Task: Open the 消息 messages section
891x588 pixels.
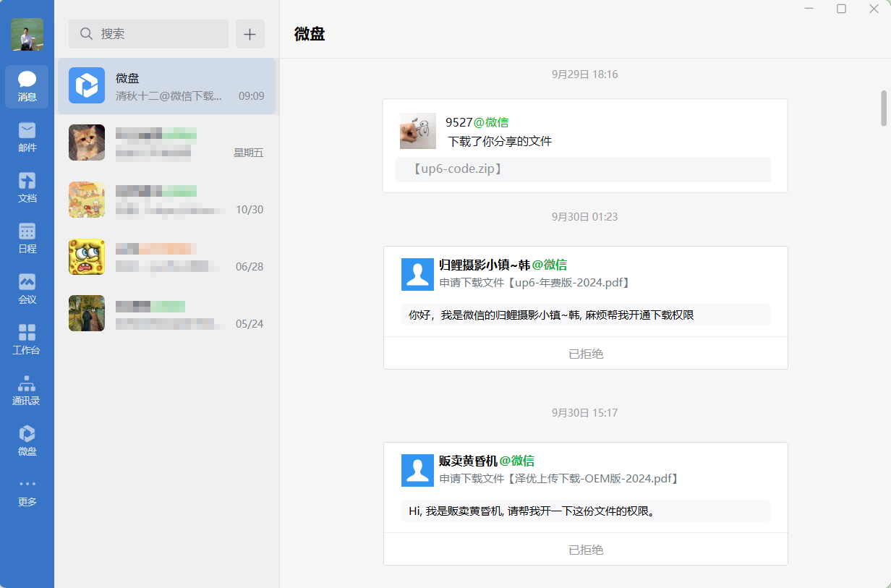Action: coord(27,87)
